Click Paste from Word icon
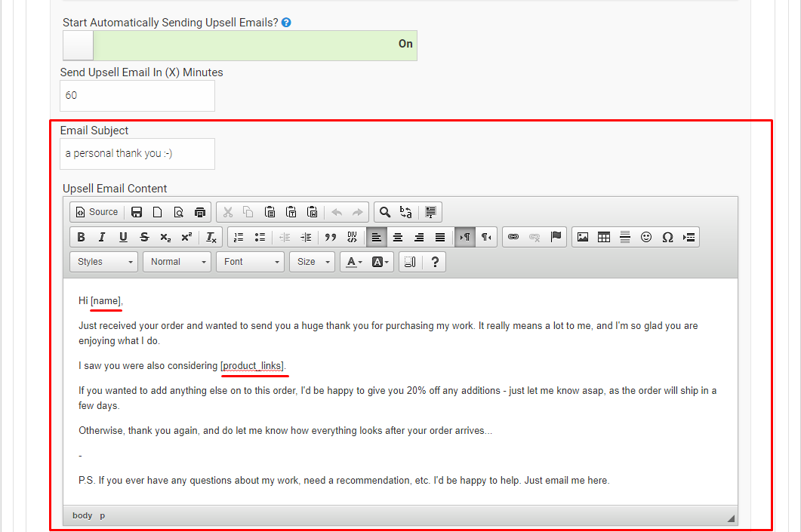This screenshot has width=801, height=532. [x=312, y=212]
